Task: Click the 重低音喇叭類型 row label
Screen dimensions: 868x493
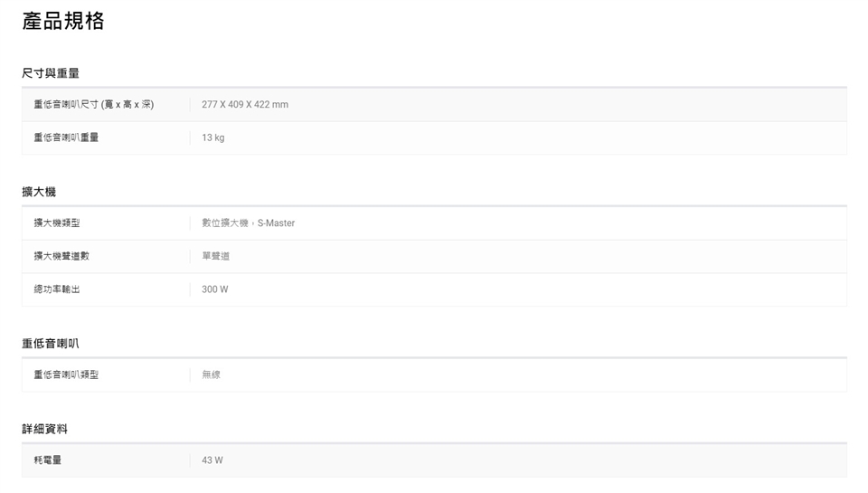Action: (66, 374)
